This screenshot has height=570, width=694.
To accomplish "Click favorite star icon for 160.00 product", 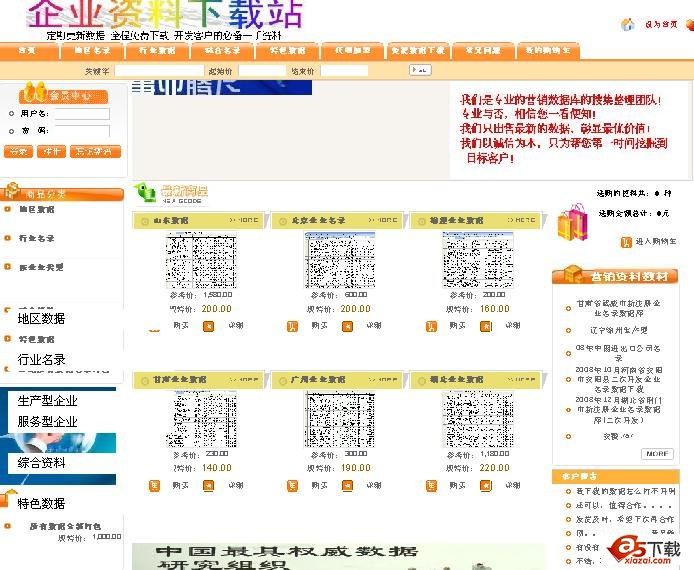I will coord(486,327).
